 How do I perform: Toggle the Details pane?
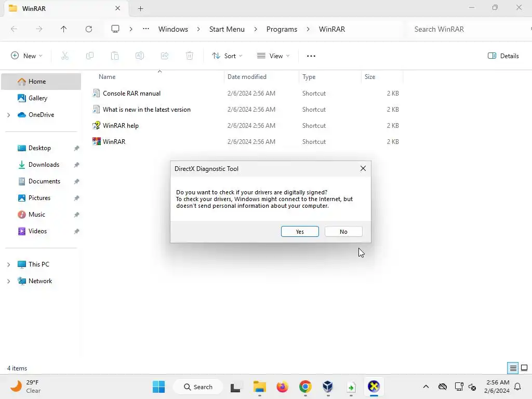point(503,56)
